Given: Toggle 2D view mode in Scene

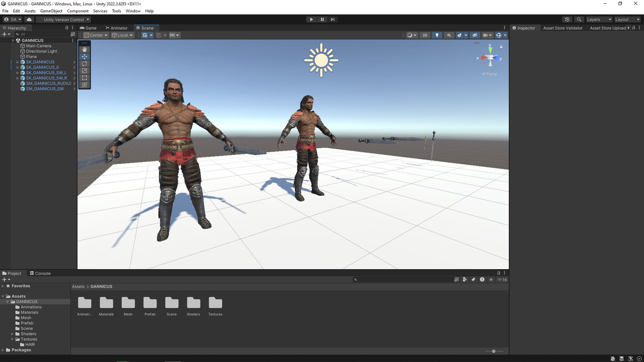Looking at the screenshot, I should [x=425, y=35].
